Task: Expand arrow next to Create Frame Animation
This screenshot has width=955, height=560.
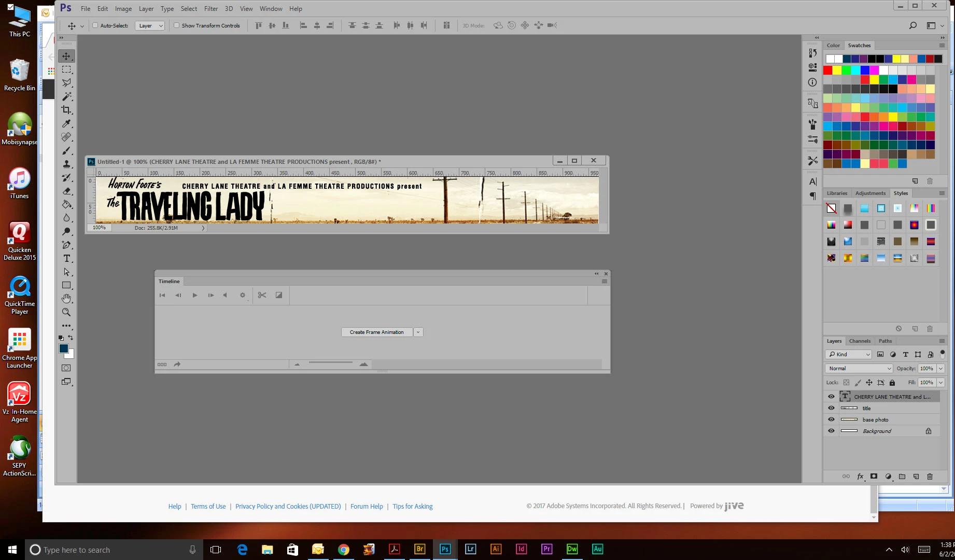Action: [418, 332]
